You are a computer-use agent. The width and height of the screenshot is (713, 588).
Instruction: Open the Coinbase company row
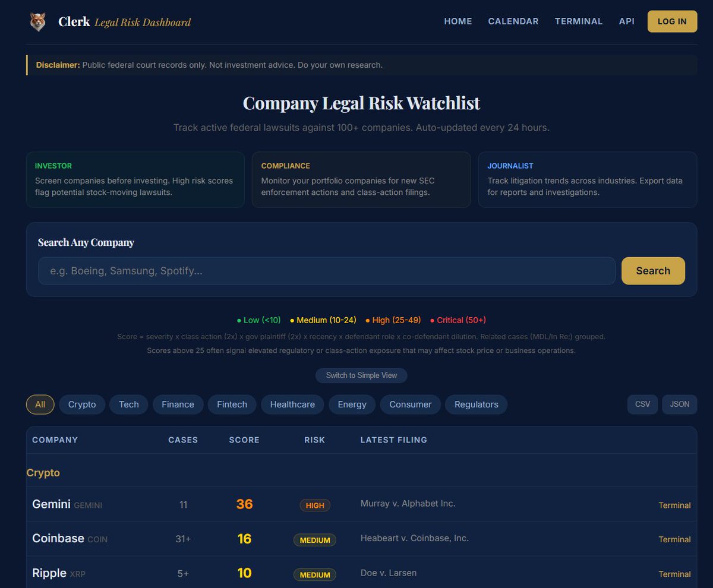361,539
